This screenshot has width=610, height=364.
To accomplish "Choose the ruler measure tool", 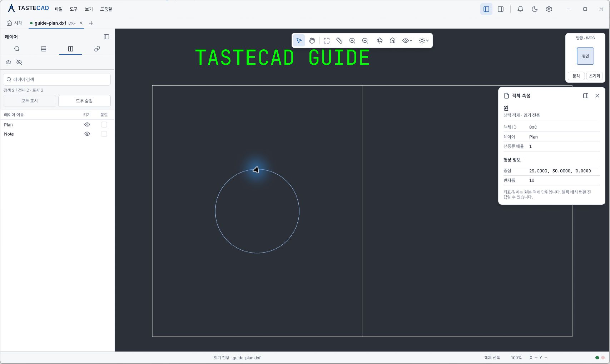I will (339, 40).
